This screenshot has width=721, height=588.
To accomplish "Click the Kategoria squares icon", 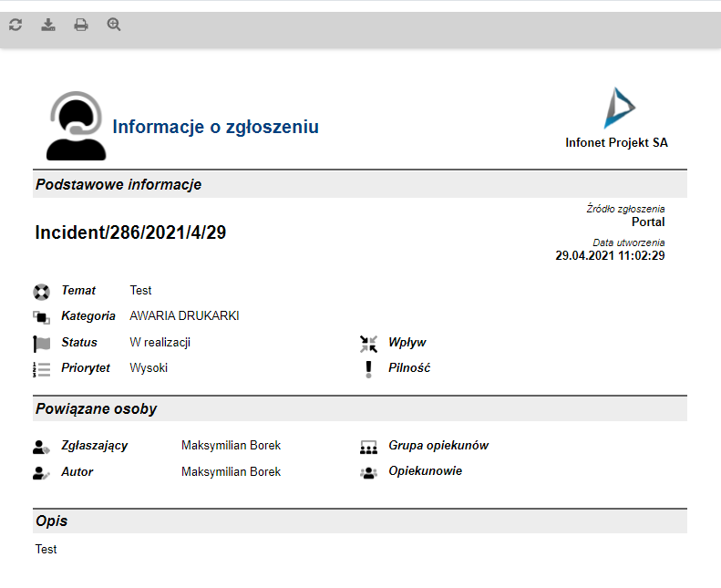I will click(x=41, y=317).
